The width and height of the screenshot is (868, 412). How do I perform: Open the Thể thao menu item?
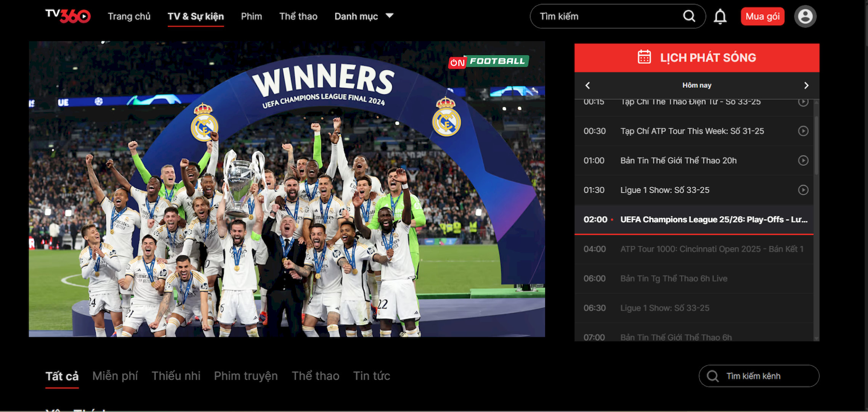[x=298, y=16]
